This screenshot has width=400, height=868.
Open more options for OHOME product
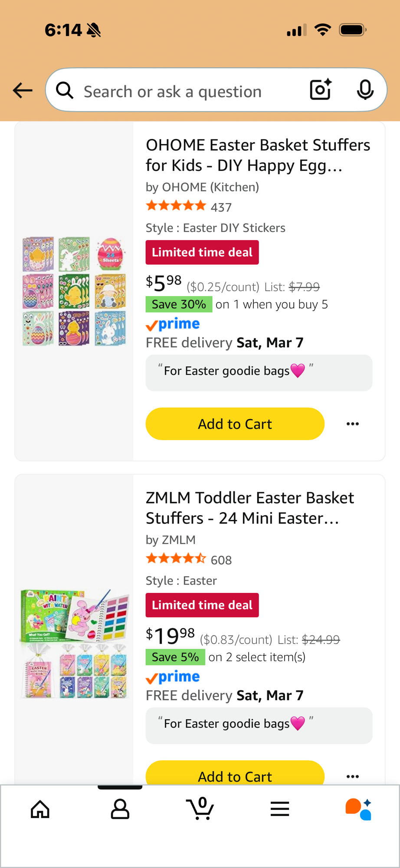pyautogui.click(x=353, y=424)
